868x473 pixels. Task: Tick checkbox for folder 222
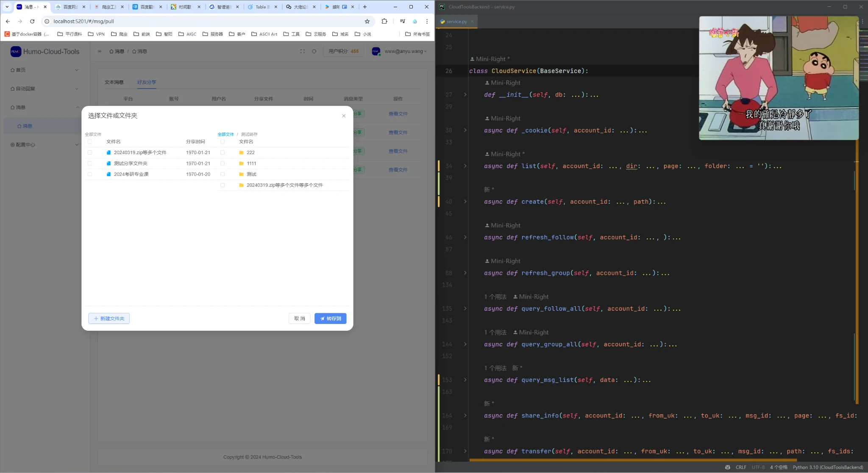[223, 152]
